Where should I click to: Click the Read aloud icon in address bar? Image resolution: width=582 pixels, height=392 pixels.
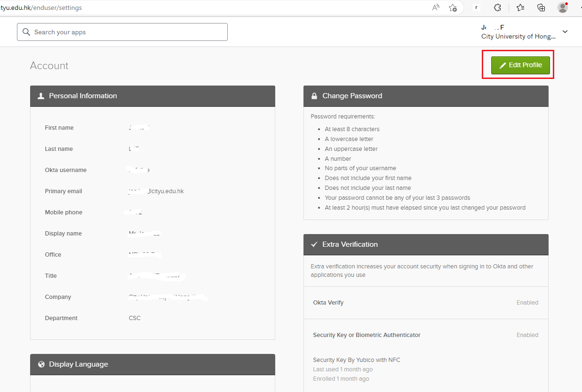click(x=436, y=8)
